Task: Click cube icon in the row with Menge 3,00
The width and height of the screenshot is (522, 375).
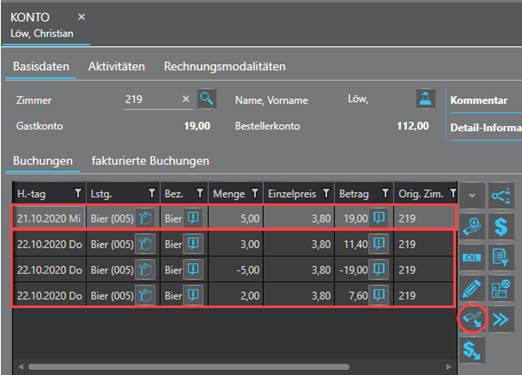Action: [x=145, y=244]
